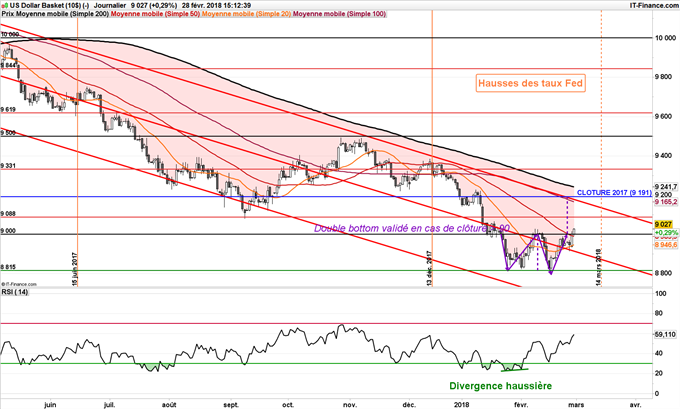Click the 20 value on RSI axis
Viewport: 680px width, 409px height.
point(659,373)
